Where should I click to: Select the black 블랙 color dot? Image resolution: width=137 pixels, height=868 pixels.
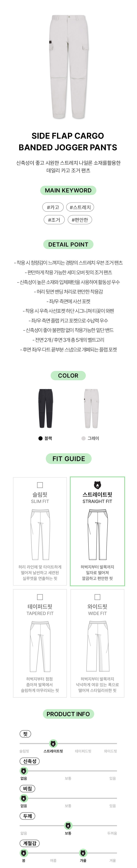click(40, 438)
